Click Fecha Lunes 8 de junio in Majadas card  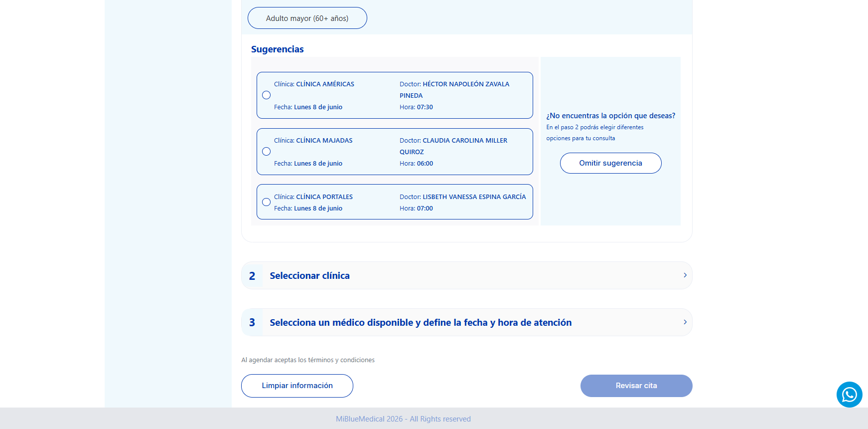coord(308,164)
